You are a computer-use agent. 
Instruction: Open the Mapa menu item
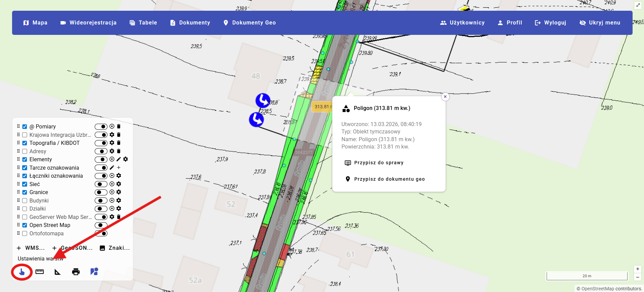[35, 23]
